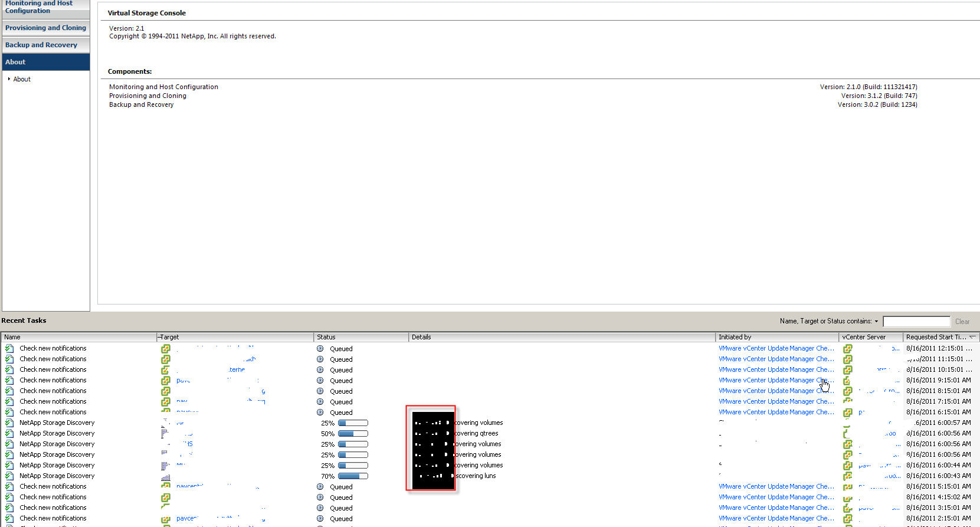This screenshot has width=980, height=527.
Task: Open the Provisioning and Cloning panel
Action: point(46,28)
